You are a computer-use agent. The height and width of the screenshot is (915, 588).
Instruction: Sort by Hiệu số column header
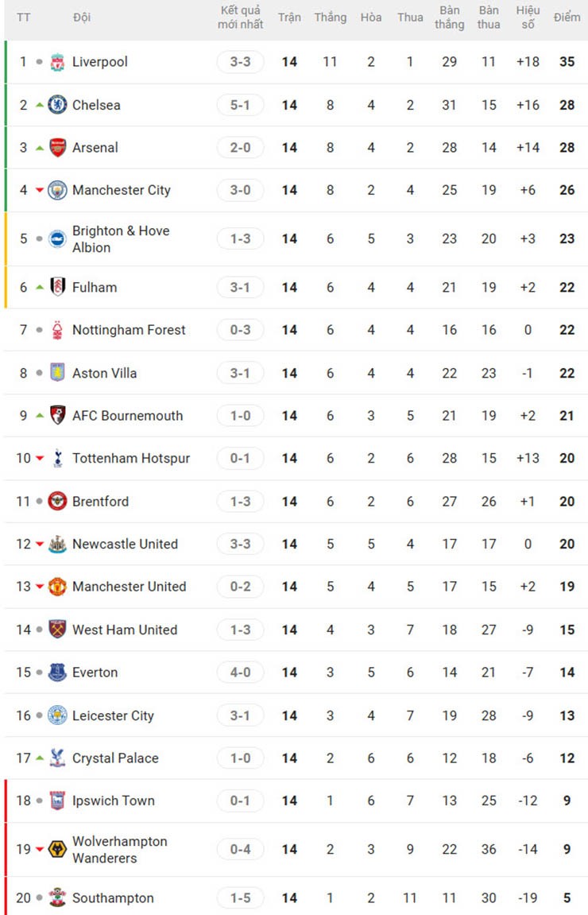(528, 17)
